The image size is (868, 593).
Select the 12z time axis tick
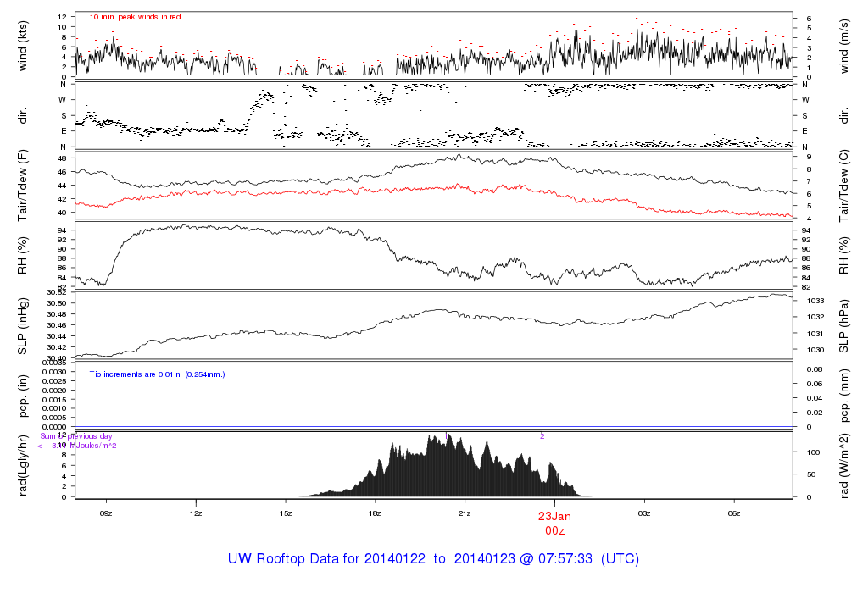click(x=196, y=513)
